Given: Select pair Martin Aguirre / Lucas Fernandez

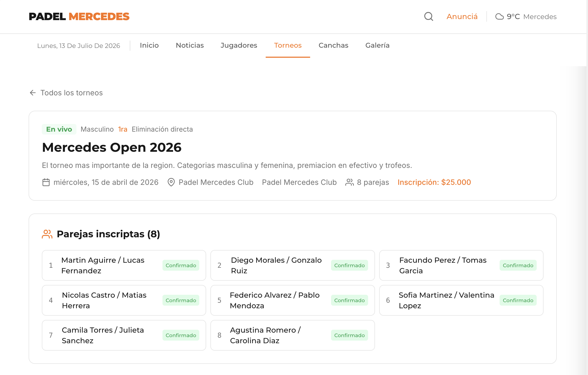Looking at the screenshot, I should tap(124, 265).
